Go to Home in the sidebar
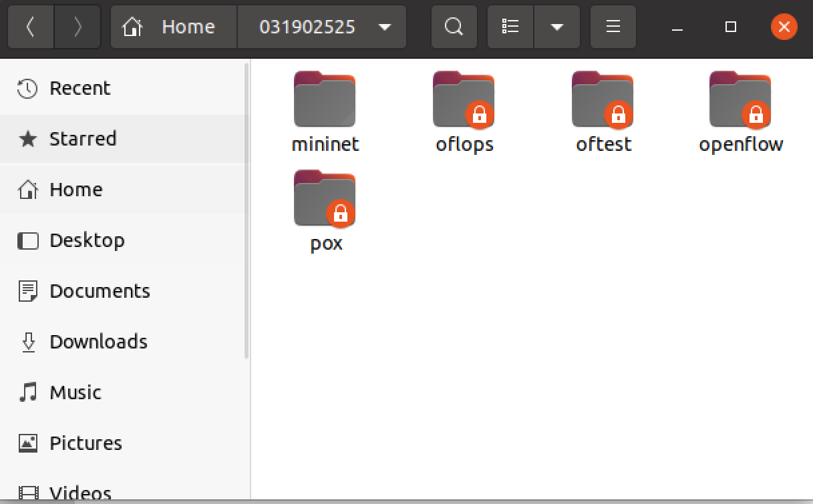 click(x=124, y=190)
